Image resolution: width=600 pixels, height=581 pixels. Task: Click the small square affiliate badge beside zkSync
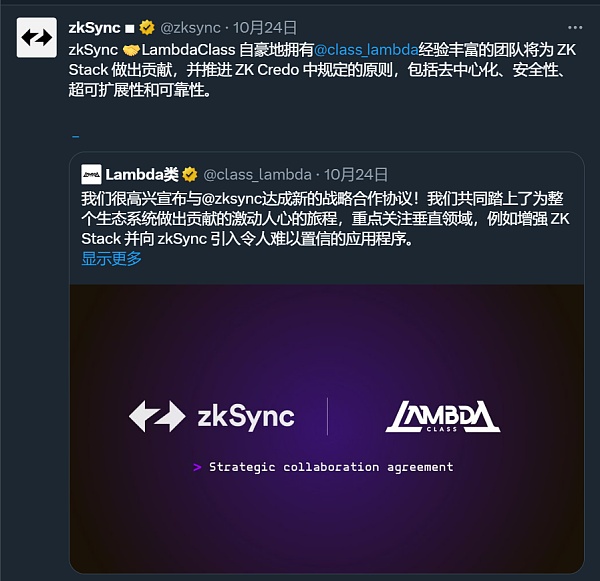[x=130, y=29]
